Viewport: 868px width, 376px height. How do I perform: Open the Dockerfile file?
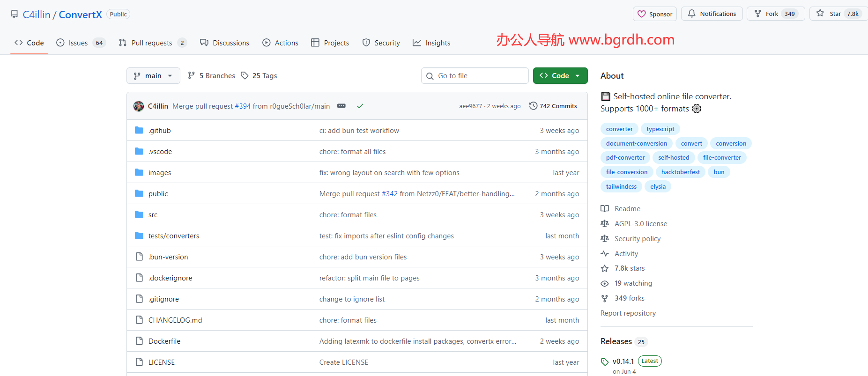(164, 341)
